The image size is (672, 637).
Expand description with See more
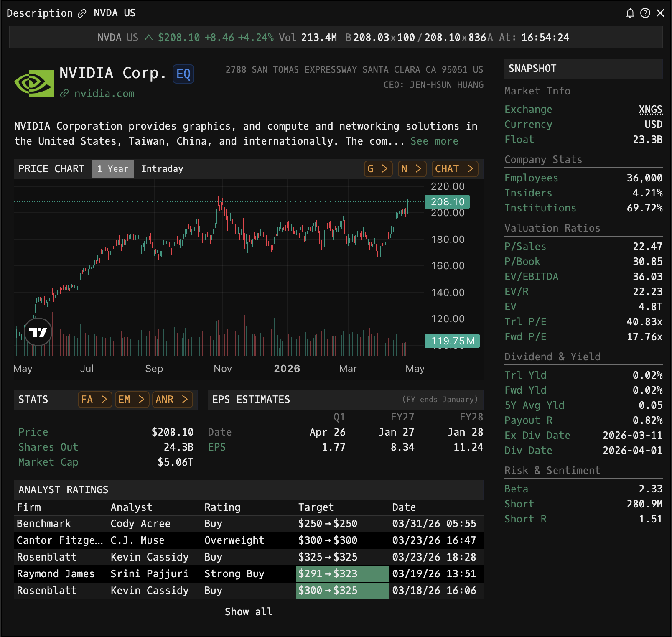434,141
